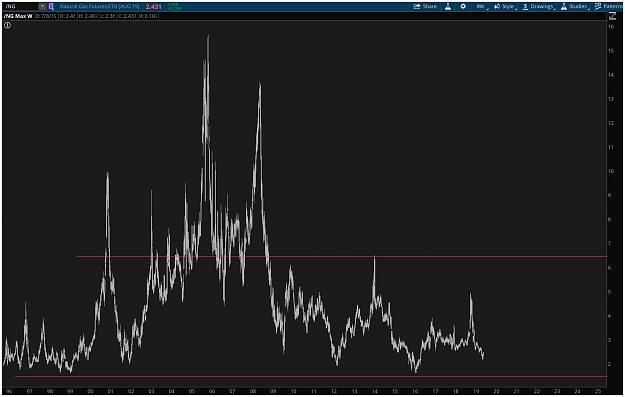The image size is (625, 397).
Task: Click the high value H: 2.467
Action: [x=88, y=16]
